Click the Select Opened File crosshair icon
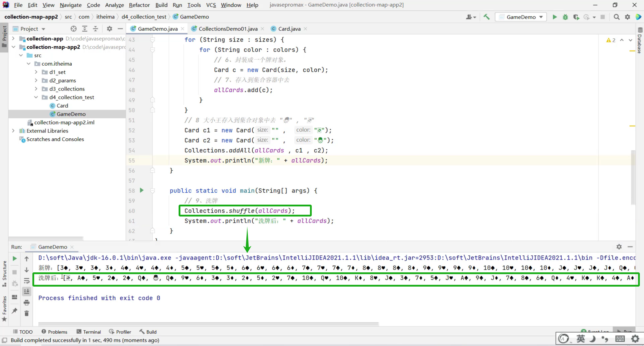The width and height of the screenshot is (644, 346). [73, 29]
